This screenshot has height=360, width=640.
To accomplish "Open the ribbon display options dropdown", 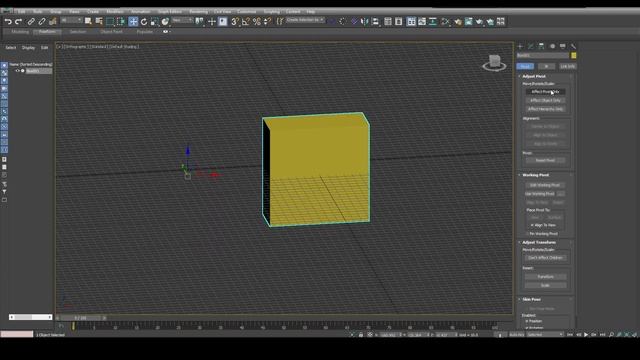I will [x=166, y=31].
